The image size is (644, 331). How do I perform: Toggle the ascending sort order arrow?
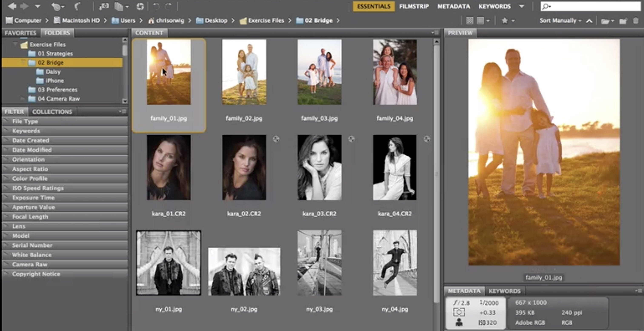[589, 21]
